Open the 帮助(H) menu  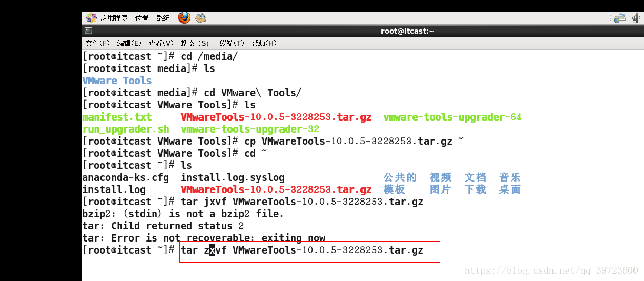[x=264, y=43]
